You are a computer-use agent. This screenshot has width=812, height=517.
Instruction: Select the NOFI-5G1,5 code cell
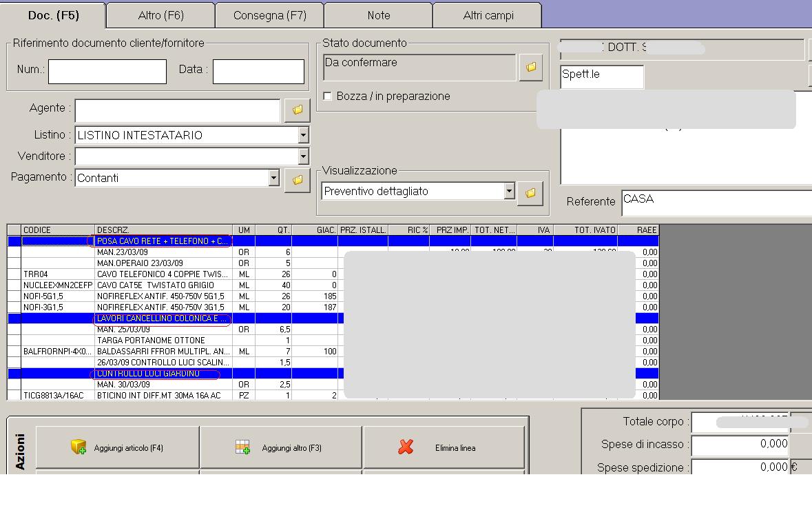(58, 296)
